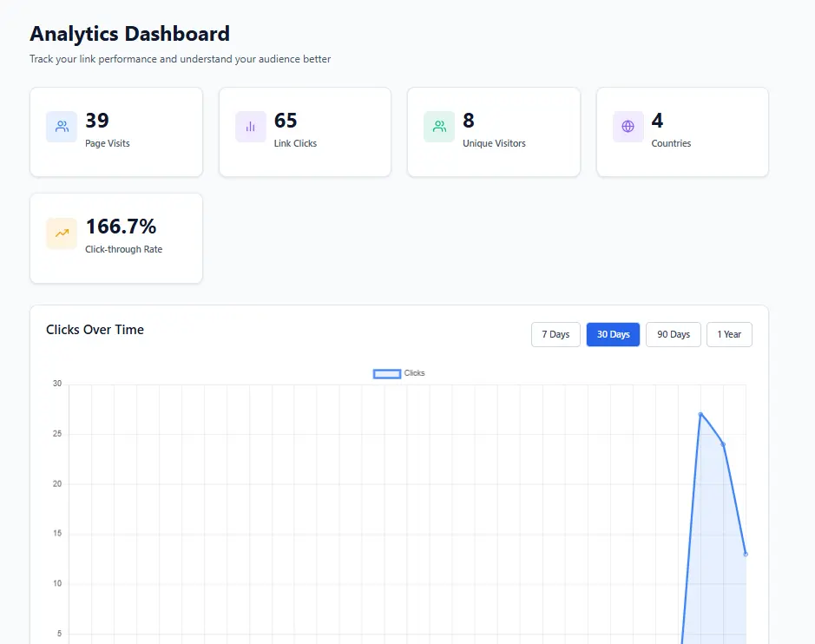
Task: Click the last chart data point at 13
Action: [746, 554]
